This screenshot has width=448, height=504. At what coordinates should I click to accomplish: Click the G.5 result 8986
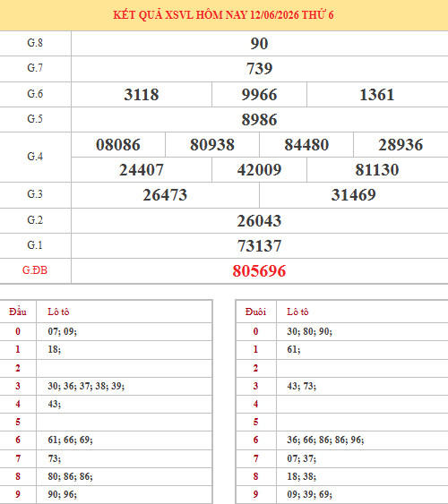point(259,120)
